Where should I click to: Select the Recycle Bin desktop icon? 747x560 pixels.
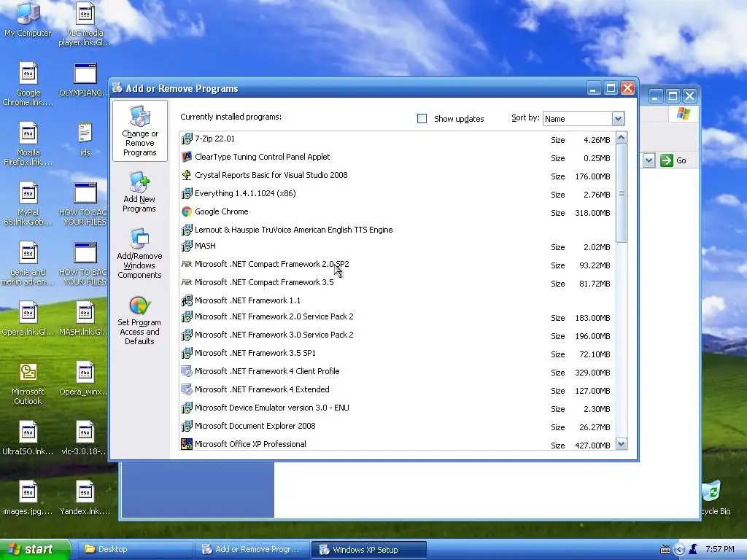tap(714, 498)
